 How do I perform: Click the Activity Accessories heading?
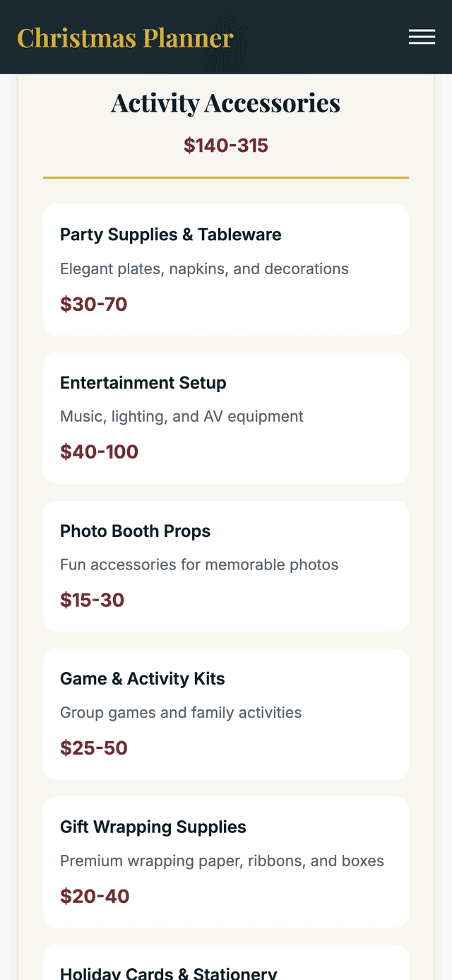pos(225,102)
